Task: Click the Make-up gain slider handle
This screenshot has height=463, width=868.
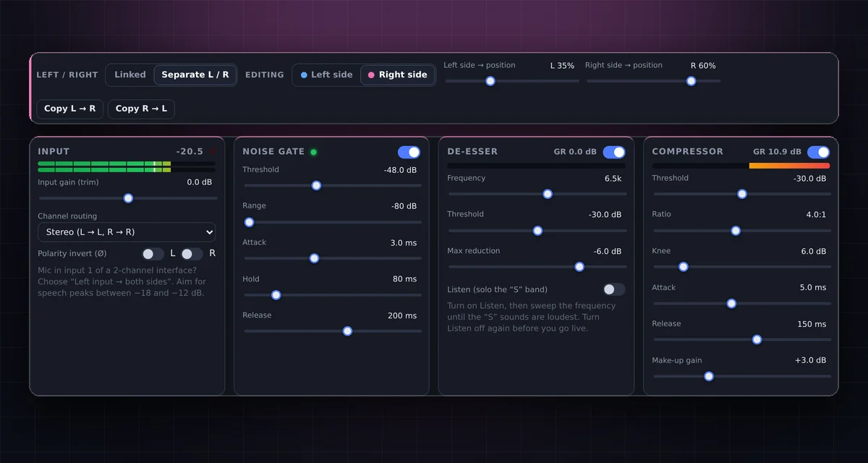Action: [709, 376]
